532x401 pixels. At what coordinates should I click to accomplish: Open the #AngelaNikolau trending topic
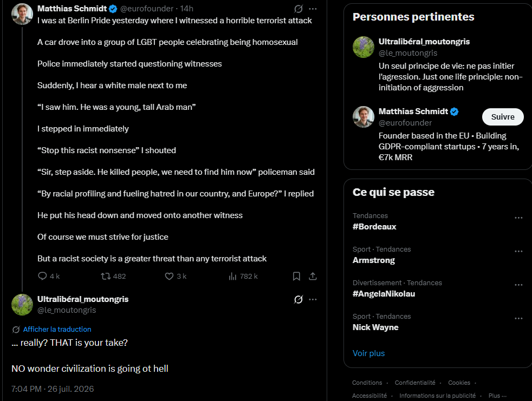click(x=384, y=294)
